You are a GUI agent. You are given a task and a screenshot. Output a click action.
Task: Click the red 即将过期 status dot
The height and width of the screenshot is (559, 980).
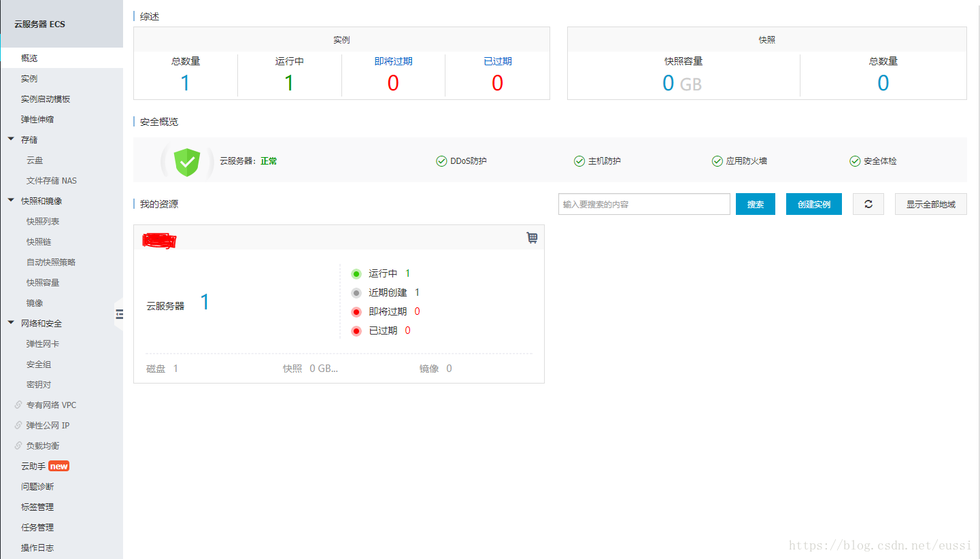click(x=356, y=311)
